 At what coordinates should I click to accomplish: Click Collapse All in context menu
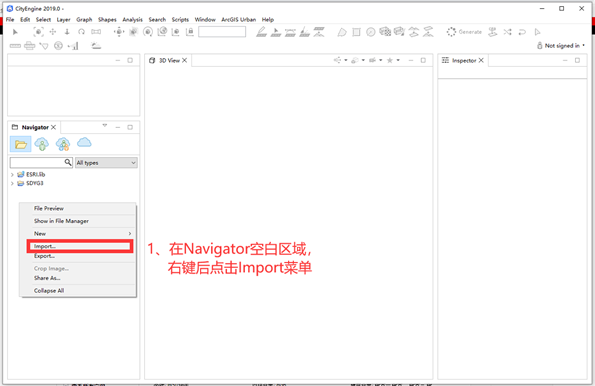(49, 291)
